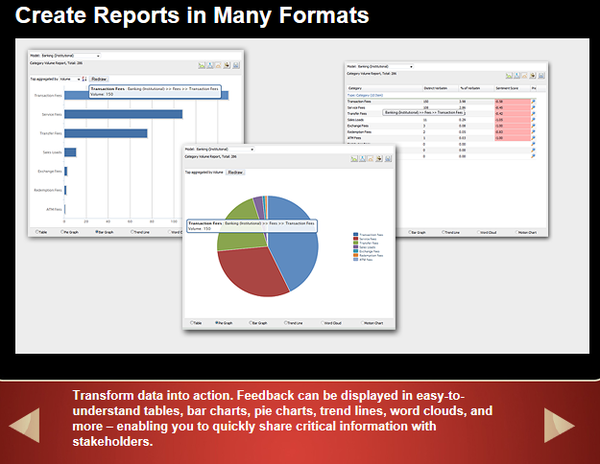Viewport: 600px width, 464px height.
Task: Click green chart icon in bar graph window
Action: click(x=202, y=65)
